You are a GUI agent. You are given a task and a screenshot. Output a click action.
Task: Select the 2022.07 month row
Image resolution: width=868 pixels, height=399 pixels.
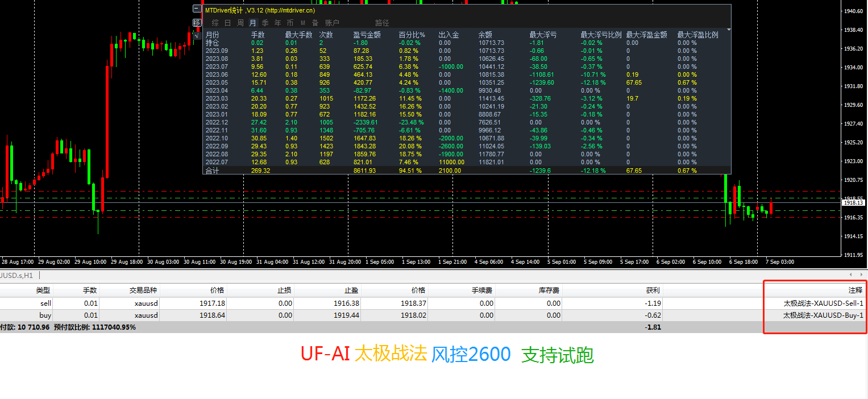467,162
